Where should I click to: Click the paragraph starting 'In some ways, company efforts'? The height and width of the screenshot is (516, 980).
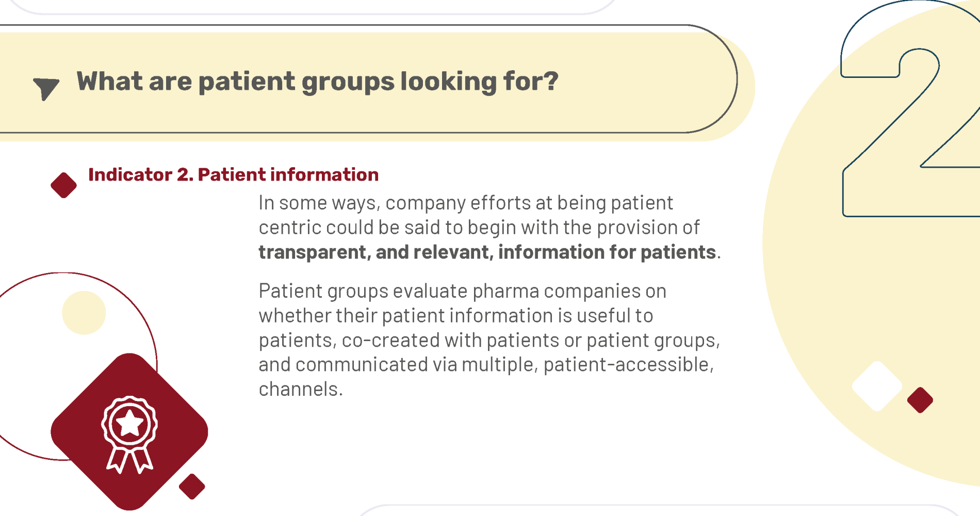click(489, 227)
